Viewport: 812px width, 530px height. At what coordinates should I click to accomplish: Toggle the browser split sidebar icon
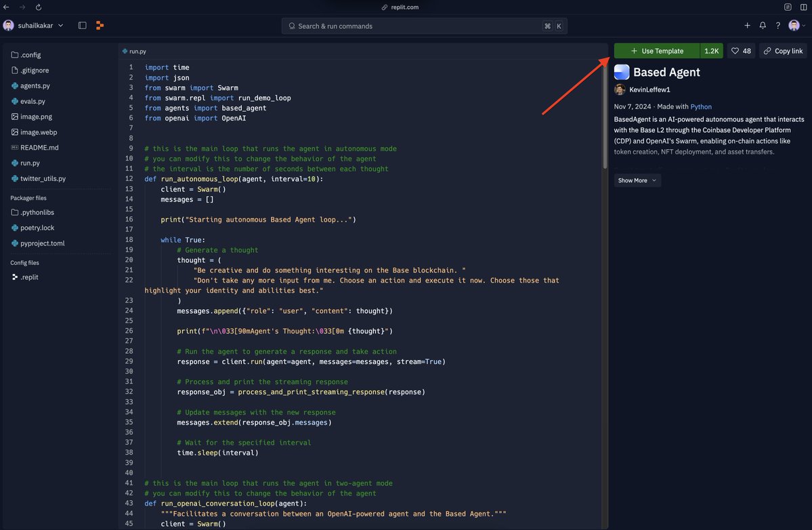click(803, 7)
